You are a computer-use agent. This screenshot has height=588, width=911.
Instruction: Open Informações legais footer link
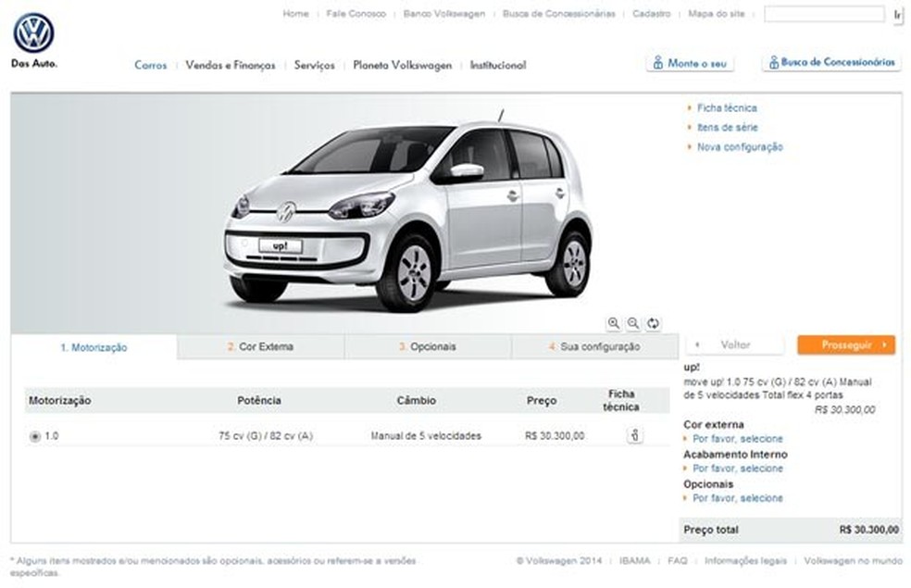(745, 561)
